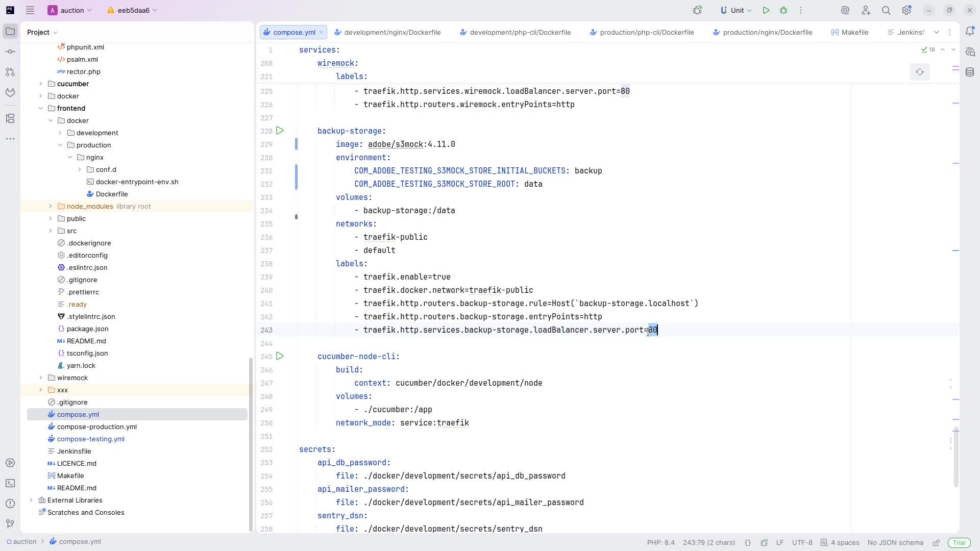Open the Notifications bell icon
This screenshot has height=551, width=980.
pyautogui.click(x=970, y=32)
